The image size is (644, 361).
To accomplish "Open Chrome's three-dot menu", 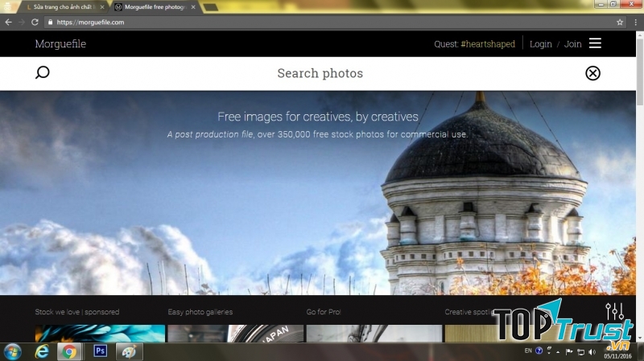I will (x=634, y=23).
